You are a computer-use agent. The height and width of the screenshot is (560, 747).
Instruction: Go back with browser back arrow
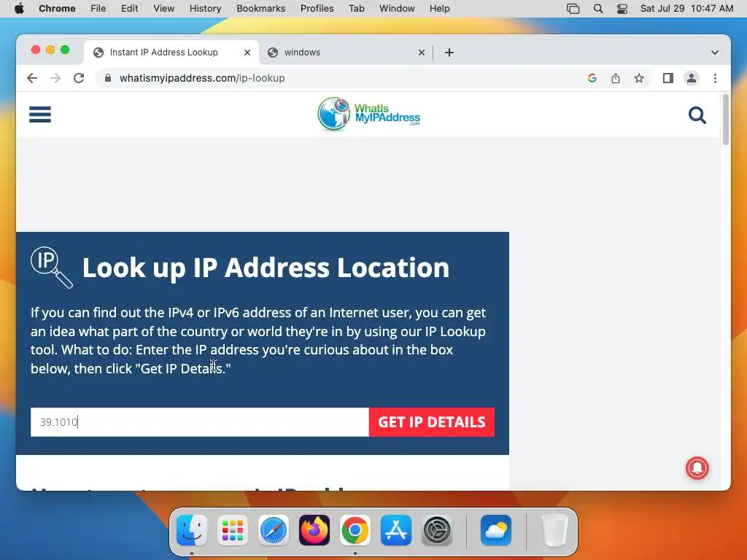click(32, 78)
